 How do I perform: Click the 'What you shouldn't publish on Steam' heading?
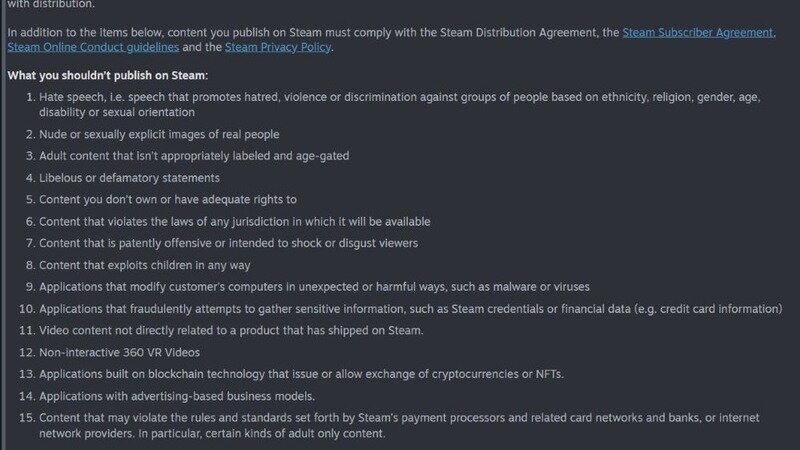[108, 76]
